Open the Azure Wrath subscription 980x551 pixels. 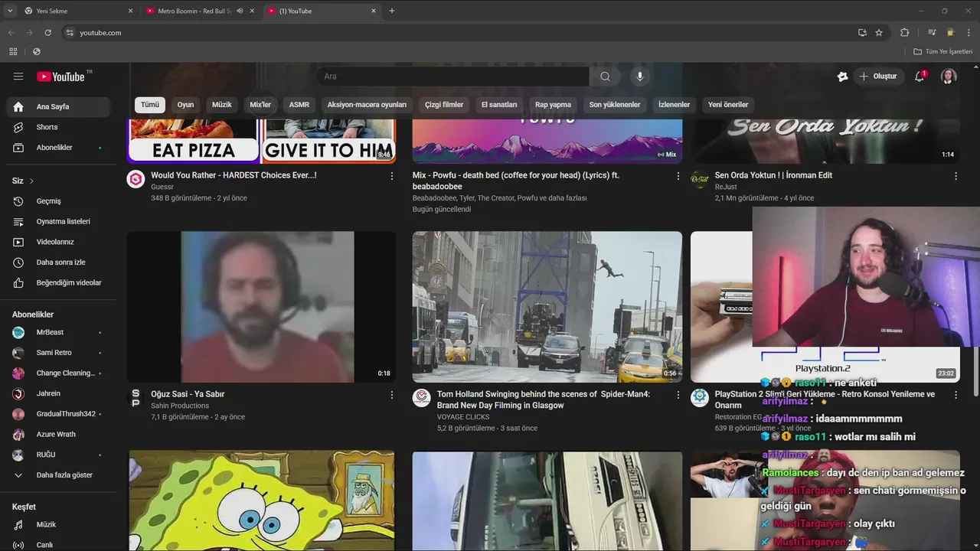tap(58, 435)
